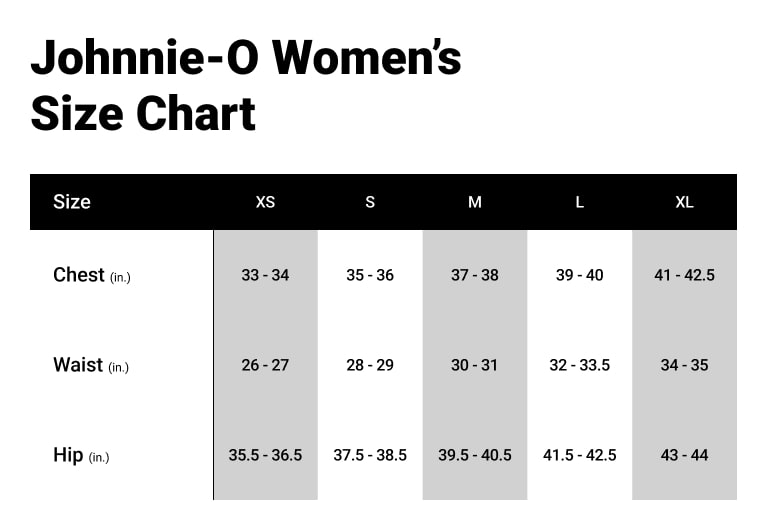Select the S size column header
Viewport: 767px width, 530px height.
click(370, 202)
